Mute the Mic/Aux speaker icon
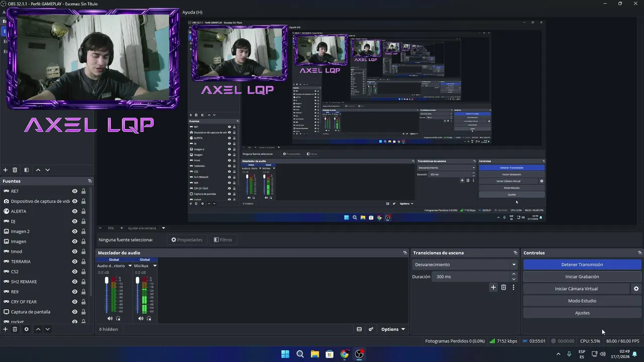Viewport: 644px width, 362px height. [141, 318]
